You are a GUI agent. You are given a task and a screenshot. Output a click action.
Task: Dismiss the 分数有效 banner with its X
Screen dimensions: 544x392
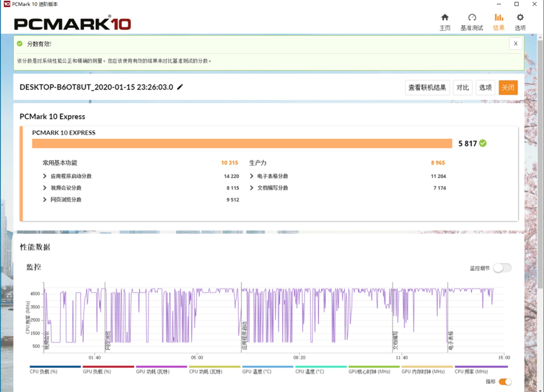click(x=515, y=43)
